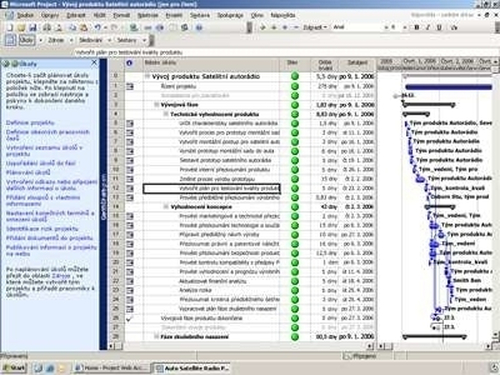Viewport: 500px width, 375px height.
Task: Collapse the Vývoj produktu Satelitní autorádio summary
Action: [x=147, y=76]
